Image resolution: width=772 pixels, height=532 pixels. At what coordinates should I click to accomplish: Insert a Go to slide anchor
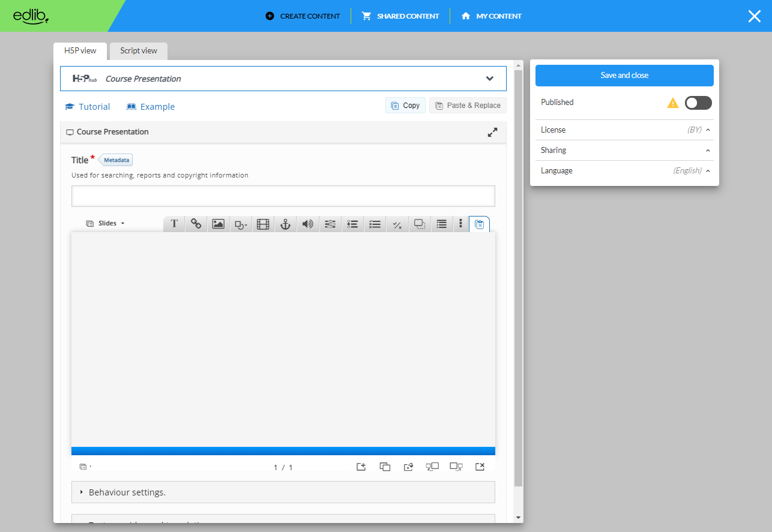click(x=285, y=224)
